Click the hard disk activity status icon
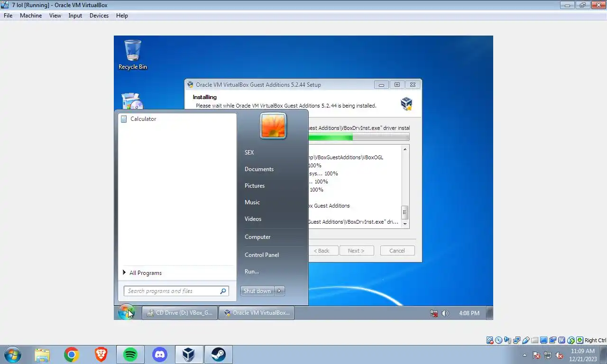The height and width of the screenshot is (364, 607). pos(490,340)
